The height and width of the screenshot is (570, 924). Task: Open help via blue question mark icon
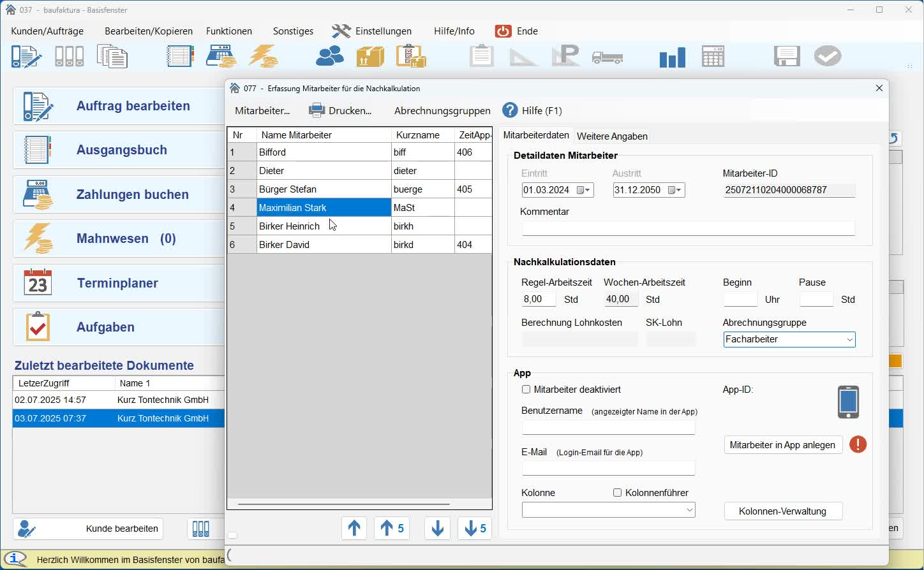510,110
